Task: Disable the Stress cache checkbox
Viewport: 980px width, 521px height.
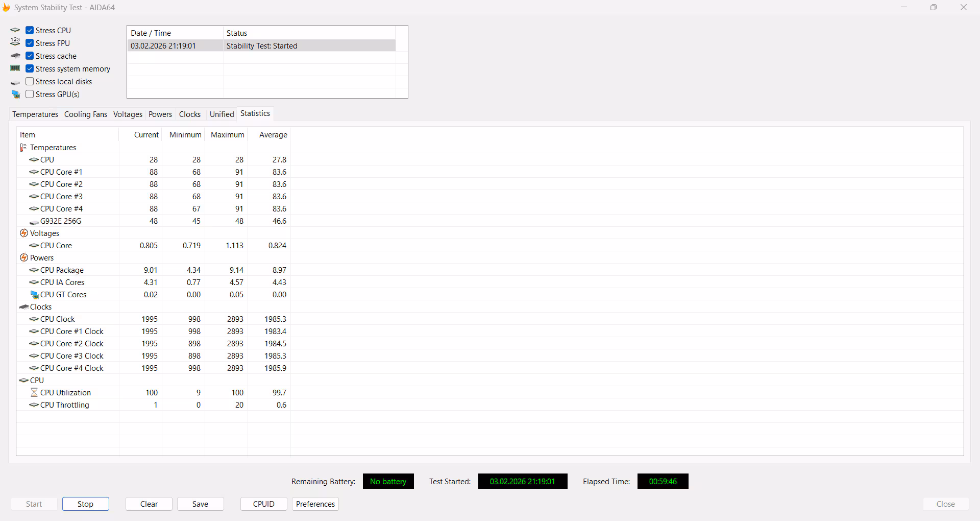Action: click(x=30, y=56)
